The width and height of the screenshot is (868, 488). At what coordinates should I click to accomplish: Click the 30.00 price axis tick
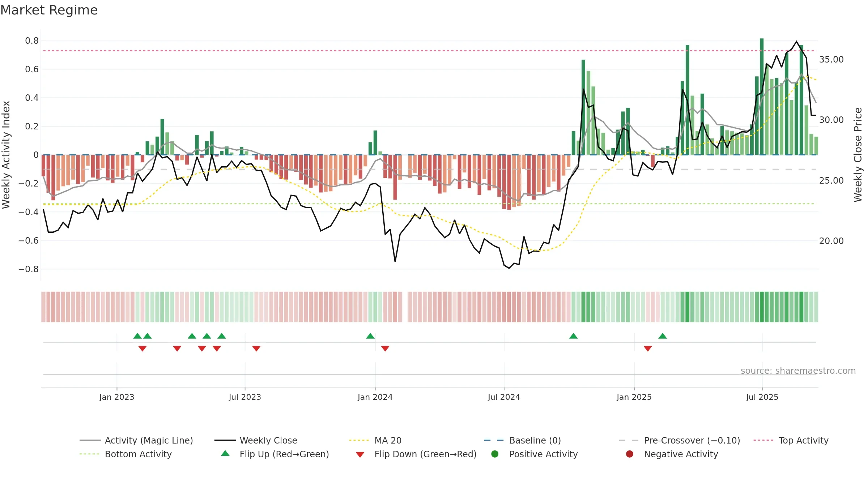pos(831,120)
